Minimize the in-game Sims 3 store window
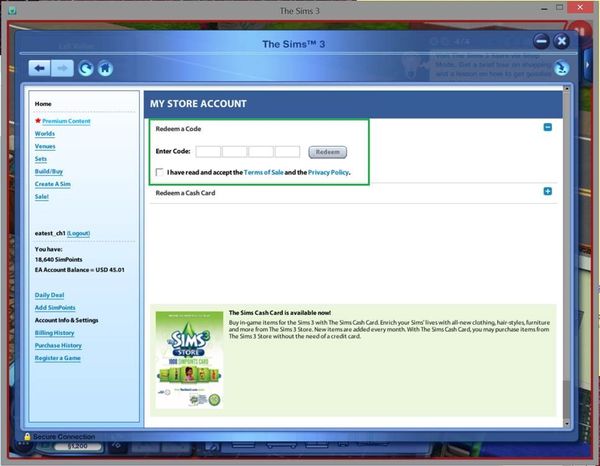The width and height of the screenshot is (600, 466). 541,41
